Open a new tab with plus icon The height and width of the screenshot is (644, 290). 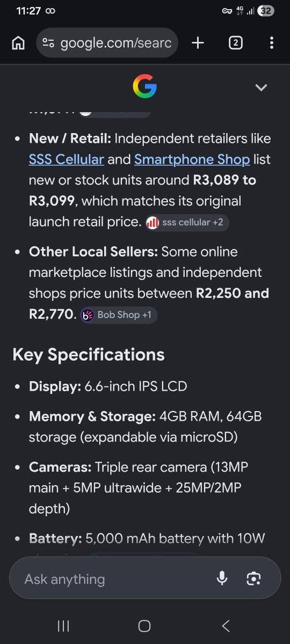(x=198, y=43)
